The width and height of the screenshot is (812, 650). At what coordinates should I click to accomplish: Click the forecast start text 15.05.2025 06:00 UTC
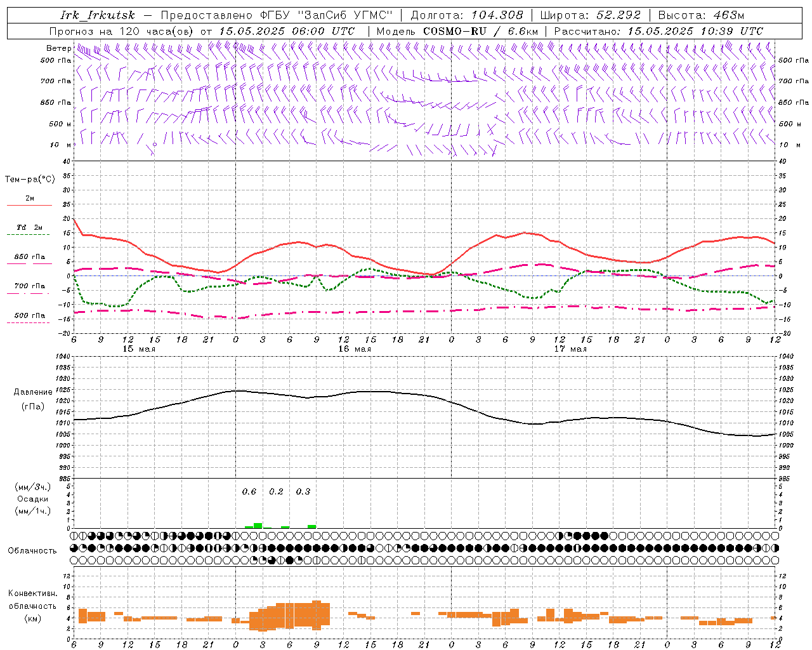[x=286, y=31]
